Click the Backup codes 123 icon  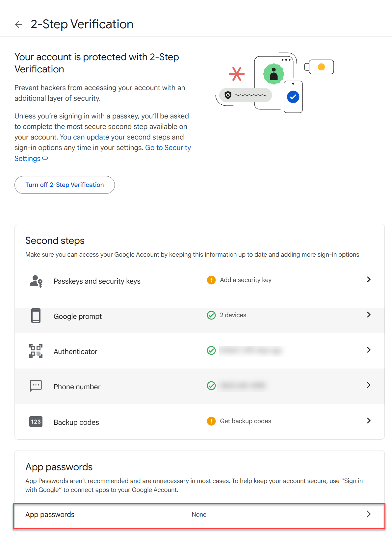[x=36, y=422]
